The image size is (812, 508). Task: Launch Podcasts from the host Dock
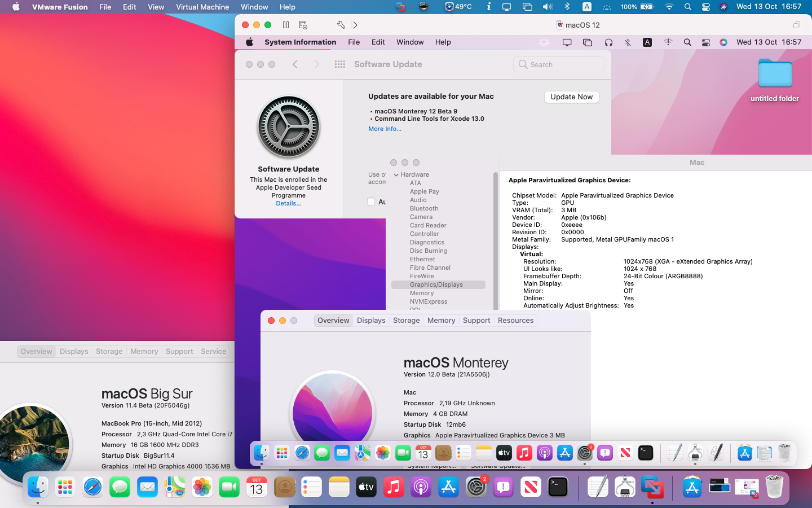421,487
